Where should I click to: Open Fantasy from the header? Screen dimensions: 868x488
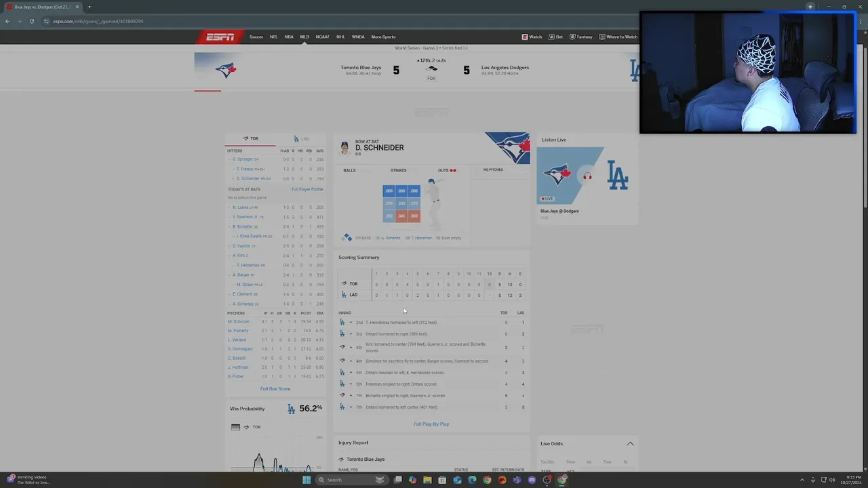581,37
